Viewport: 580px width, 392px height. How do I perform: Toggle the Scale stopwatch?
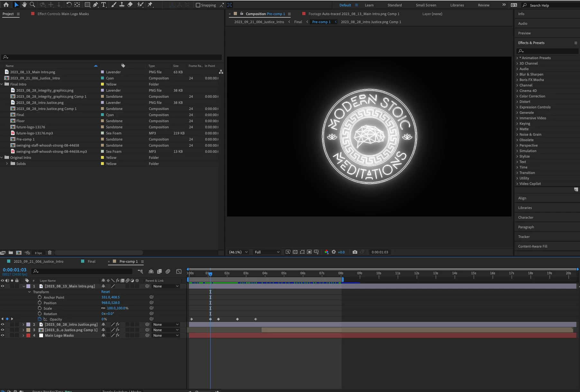click(x=40, y=308)
